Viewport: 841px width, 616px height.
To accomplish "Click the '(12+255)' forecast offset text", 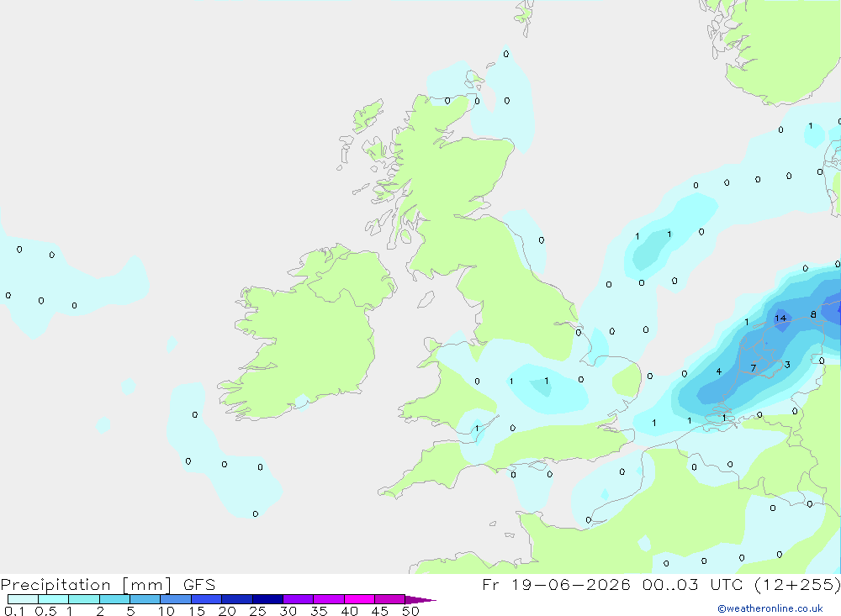I will (797, 584).
